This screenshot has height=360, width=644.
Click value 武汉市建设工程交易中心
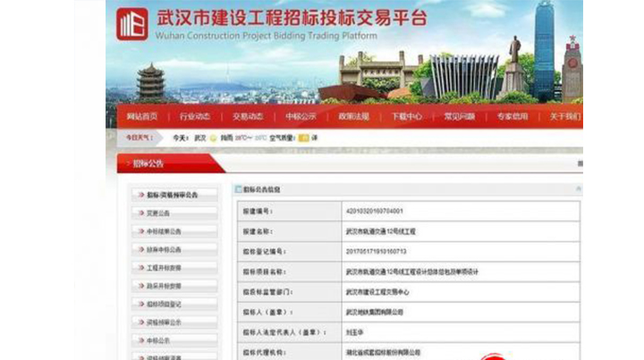click(377, 292)
